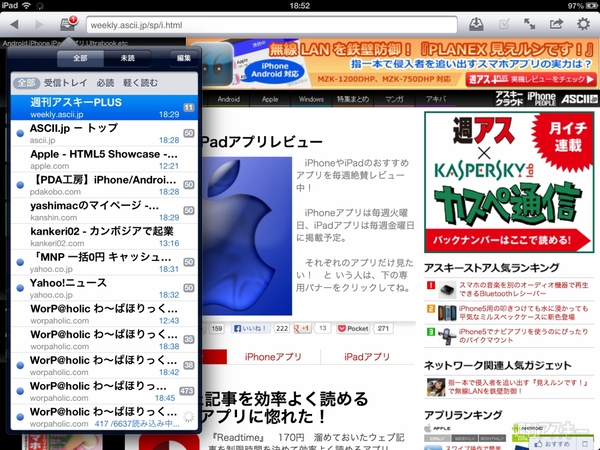Tap the download-to-tray icon in toolbar
This screenshot has height=450, width=600.
click(x=476, y=24)
